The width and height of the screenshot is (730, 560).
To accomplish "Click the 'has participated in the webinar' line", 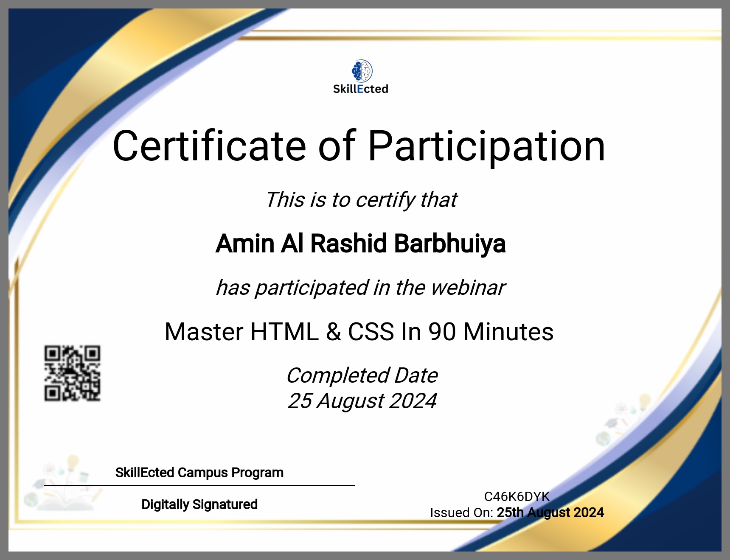I will pos(360,288).
